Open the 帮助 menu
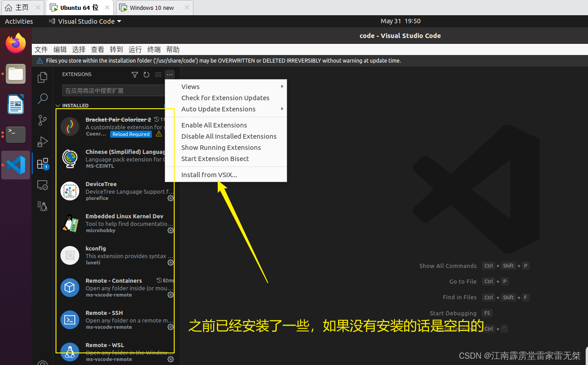588x365 pixels. coord(173,50)
